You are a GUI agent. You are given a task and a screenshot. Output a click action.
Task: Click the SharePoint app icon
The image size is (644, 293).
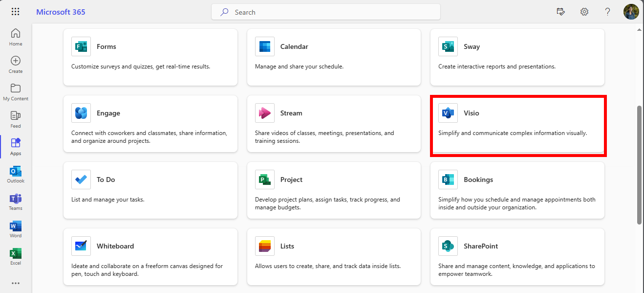448,246
